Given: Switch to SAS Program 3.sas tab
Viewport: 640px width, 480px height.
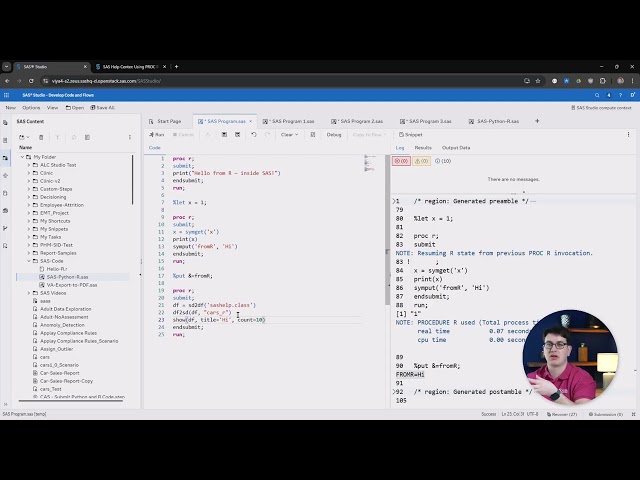Looking at the screenshot, I should pos(426,121).
